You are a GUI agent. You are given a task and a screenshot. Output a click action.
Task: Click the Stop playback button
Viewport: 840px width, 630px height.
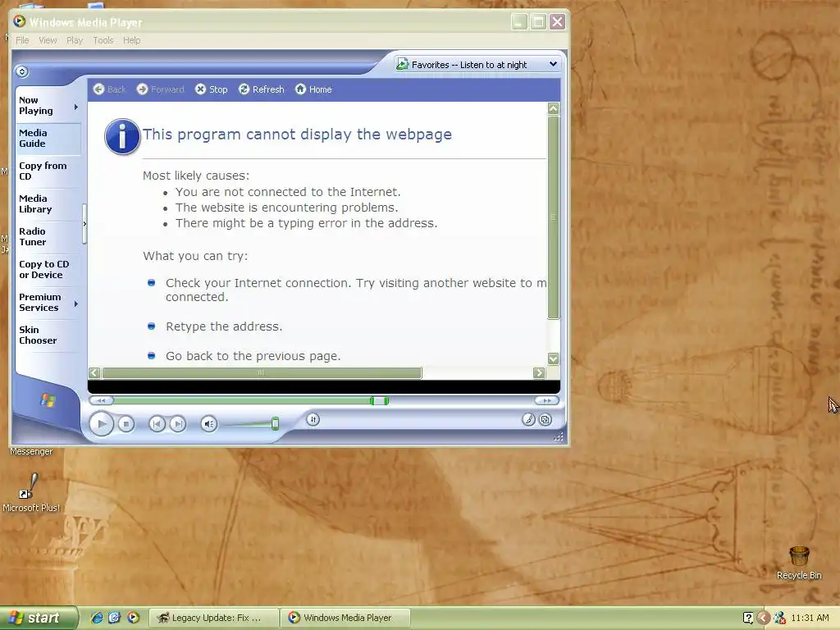pyautogui.click(x=126, y=424)
